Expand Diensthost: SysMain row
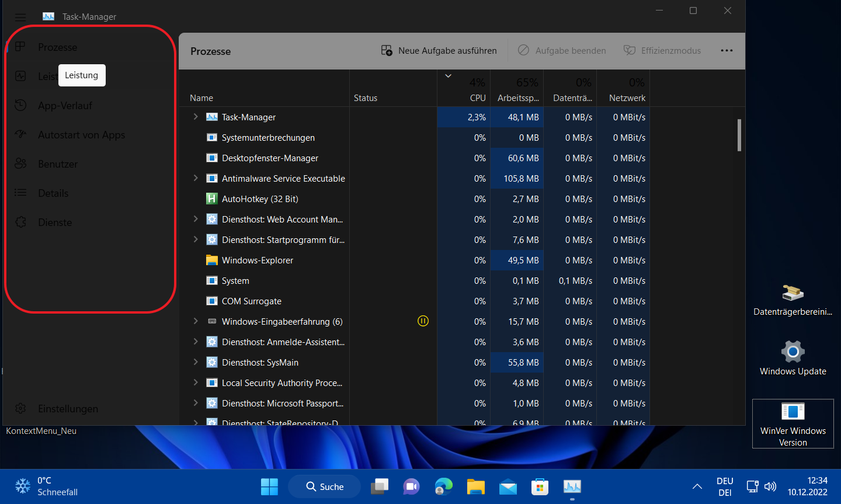The width and height of the screenshot is (841, 504). pos(196,362)
